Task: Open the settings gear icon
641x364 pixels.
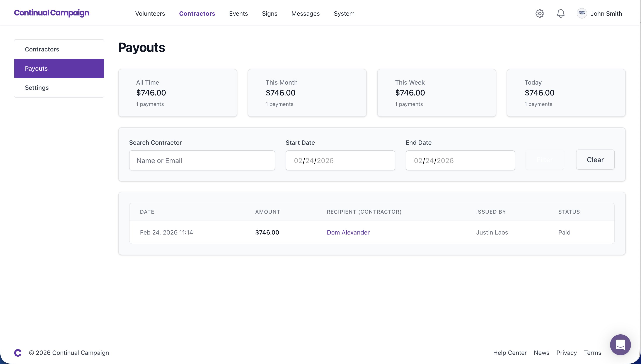Action: [x=539, y=14]
